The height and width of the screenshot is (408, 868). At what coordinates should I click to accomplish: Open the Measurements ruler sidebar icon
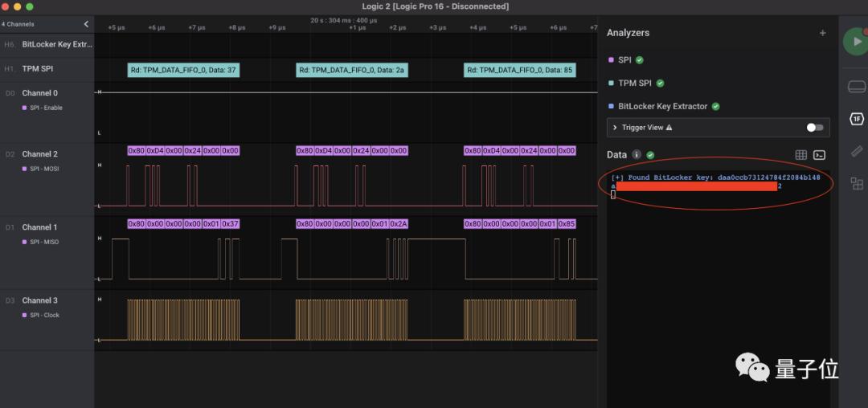coord(856,151)
